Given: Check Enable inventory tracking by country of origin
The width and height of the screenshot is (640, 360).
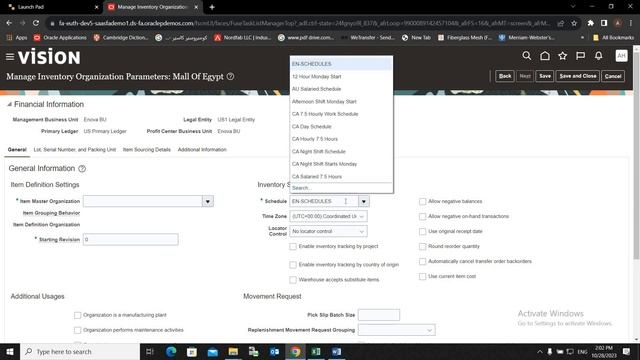Looking at the screenshot, I should (x=293, y=265).
